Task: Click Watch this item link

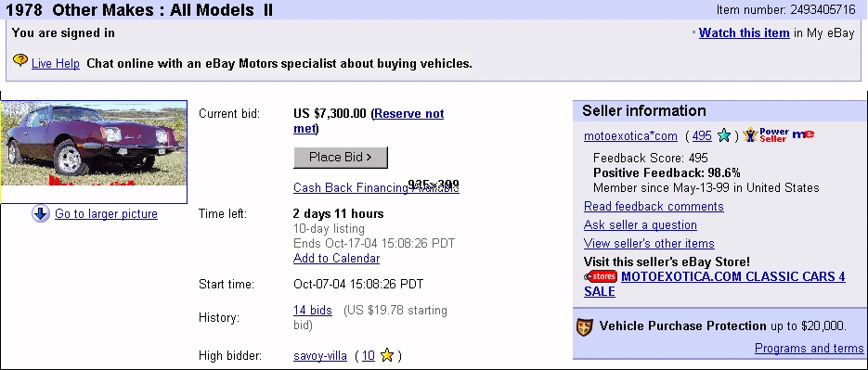Action: (x=744, y=32)
